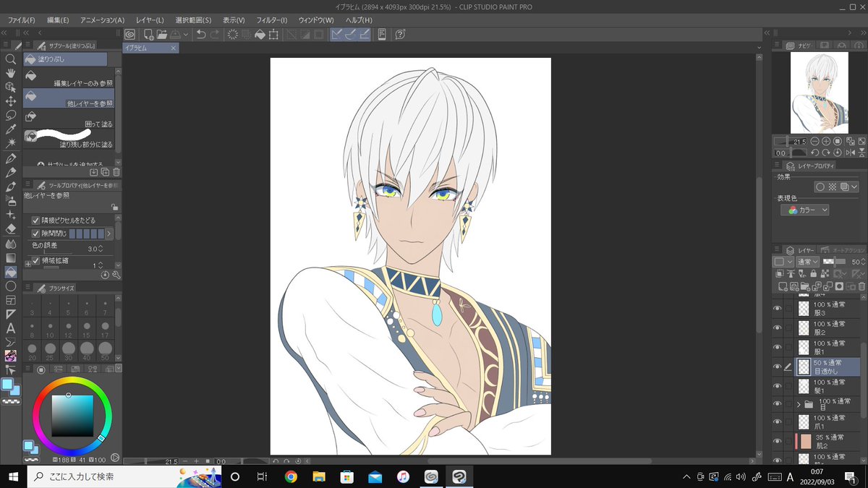Open ファイル(F) menu

point(22,20)
